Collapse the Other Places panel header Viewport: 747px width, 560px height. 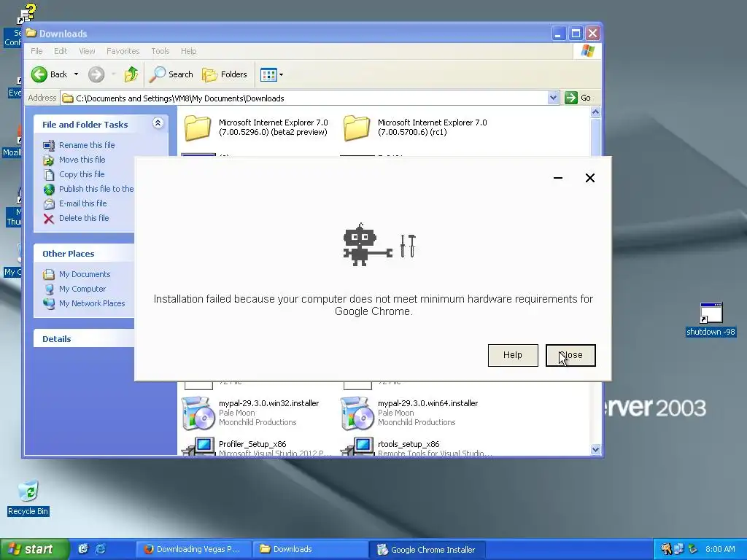[84, 253]
